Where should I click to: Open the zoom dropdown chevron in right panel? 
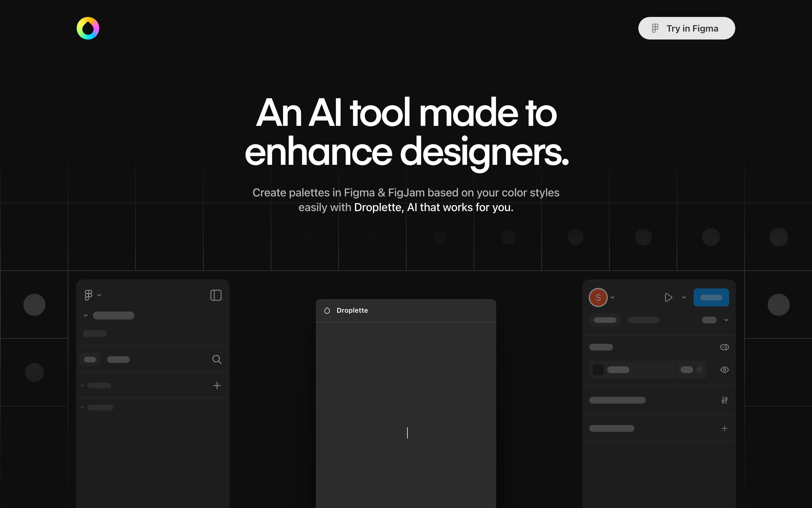click(x=726, y=320)
